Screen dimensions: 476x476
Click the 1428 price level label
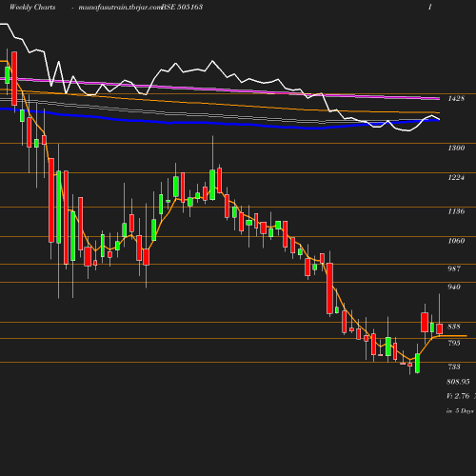pos(456,98)
